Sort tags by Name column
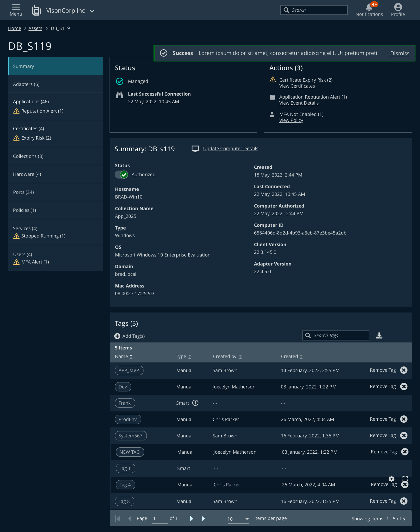This screenshot has height=532, width=420. [x=131, y=357]
